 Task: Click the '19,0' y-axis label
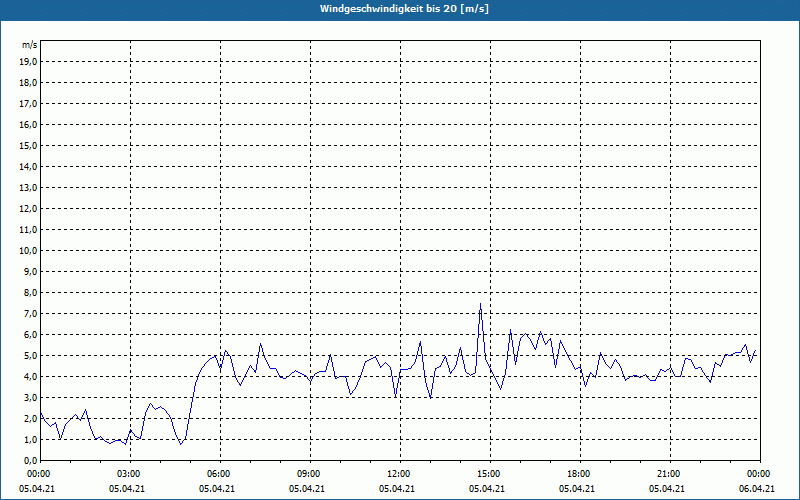pyautogui.click(x=28, y=62)
